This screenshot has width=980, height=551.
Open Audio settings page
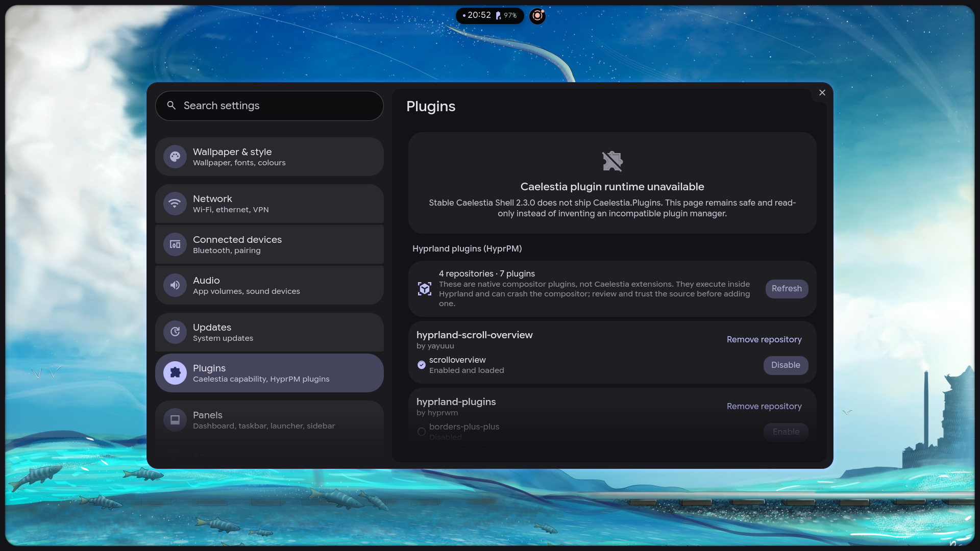(269, 285)
